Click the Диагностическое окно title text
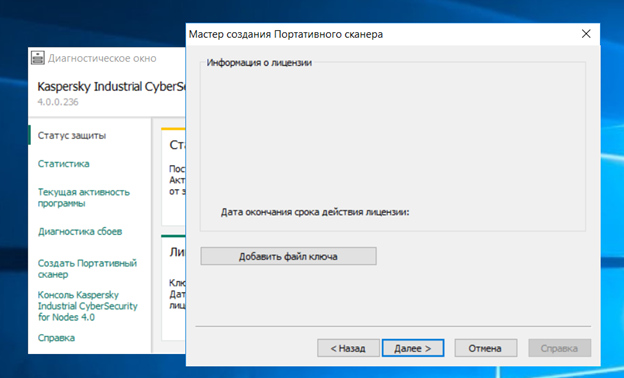The image size is (624, 378). (102, 58)
